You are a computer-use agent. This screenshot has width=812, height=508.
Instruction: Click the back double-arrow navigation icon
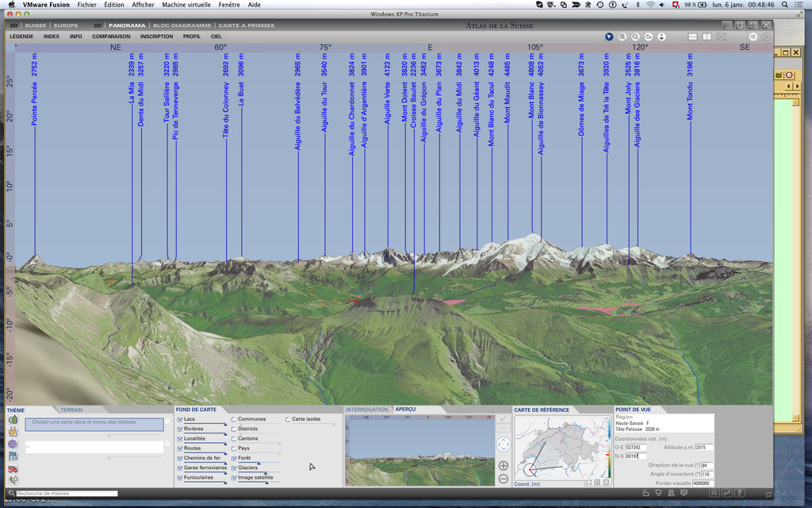point(752,37)
